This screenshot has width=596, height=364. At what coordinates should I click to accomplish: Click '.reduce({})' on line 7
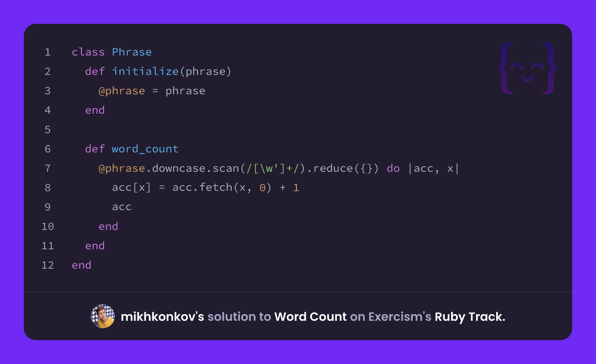click(x=342, y=168)
